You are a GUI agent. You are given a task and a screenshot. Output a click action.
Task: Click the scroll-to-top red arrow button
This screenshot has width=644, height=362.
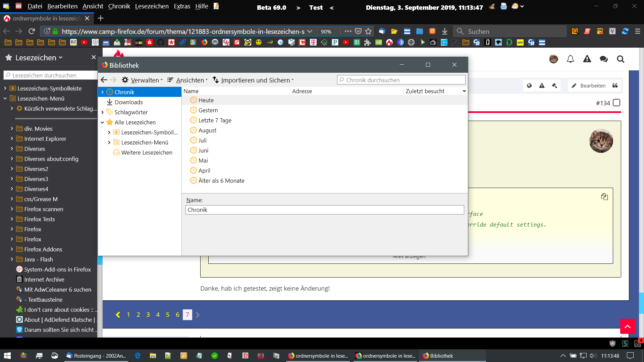[628, 326]
